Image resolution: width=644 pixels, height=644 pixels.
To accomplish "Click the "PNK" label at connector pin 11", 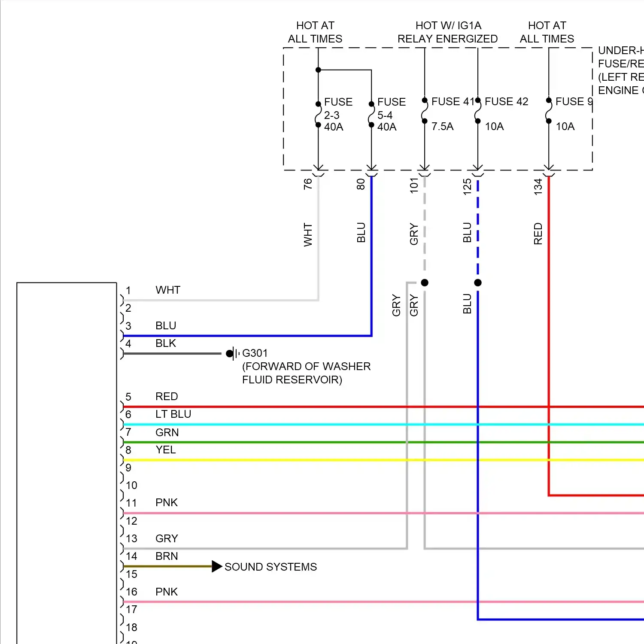I will click(x=167, y=502).
